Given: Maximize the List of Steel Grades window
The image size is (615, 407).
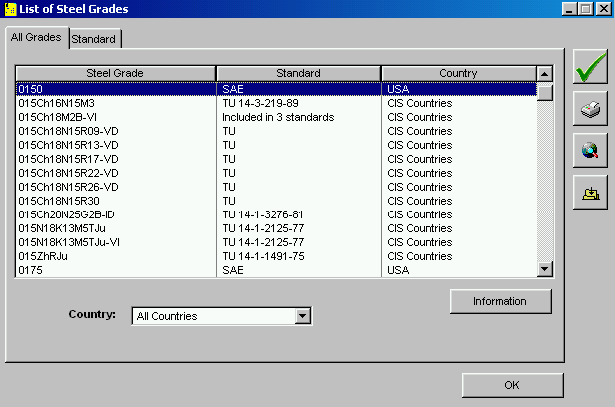Looking at the screenshot, I should [x=585, y=9].
